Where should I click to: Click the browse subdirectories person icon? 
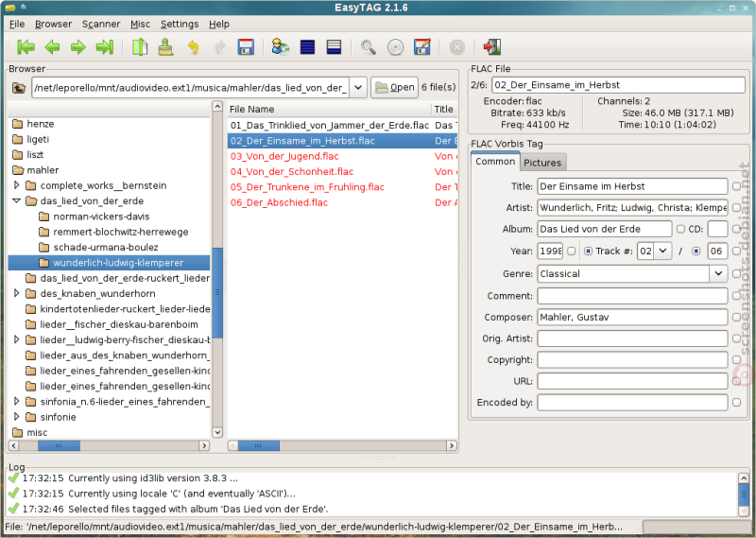[x=280, y=47]
